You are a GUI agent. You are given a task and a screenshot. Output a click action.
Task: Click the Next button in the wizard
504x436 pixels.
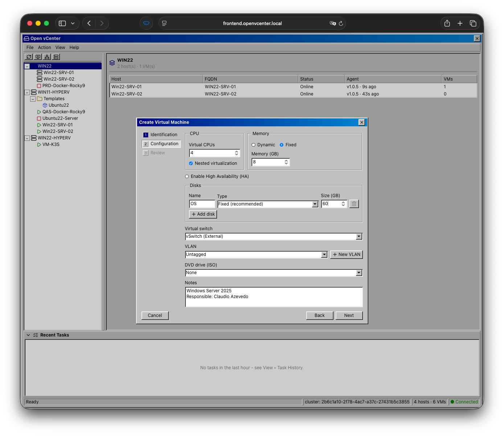pos(349,315)
